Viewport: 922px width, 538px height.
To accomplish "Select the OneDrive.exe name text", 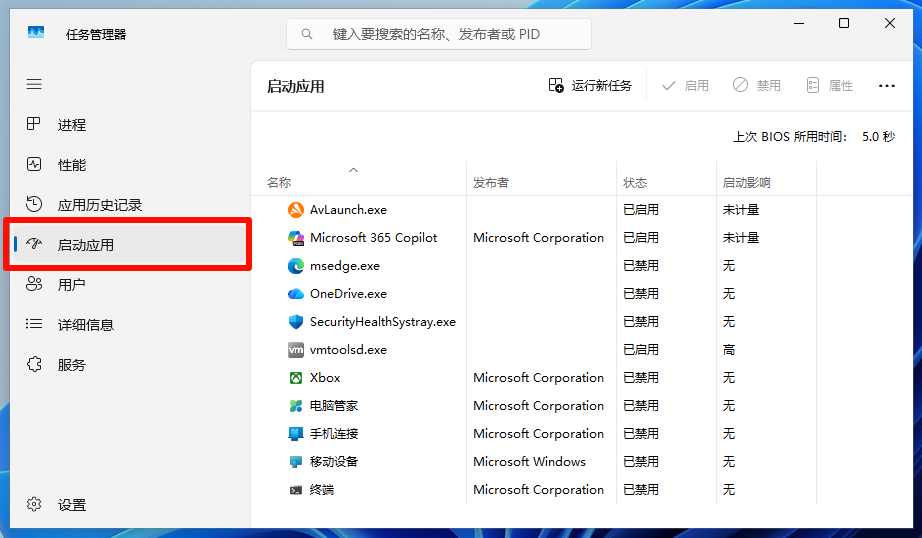I will tap(348, 294).
